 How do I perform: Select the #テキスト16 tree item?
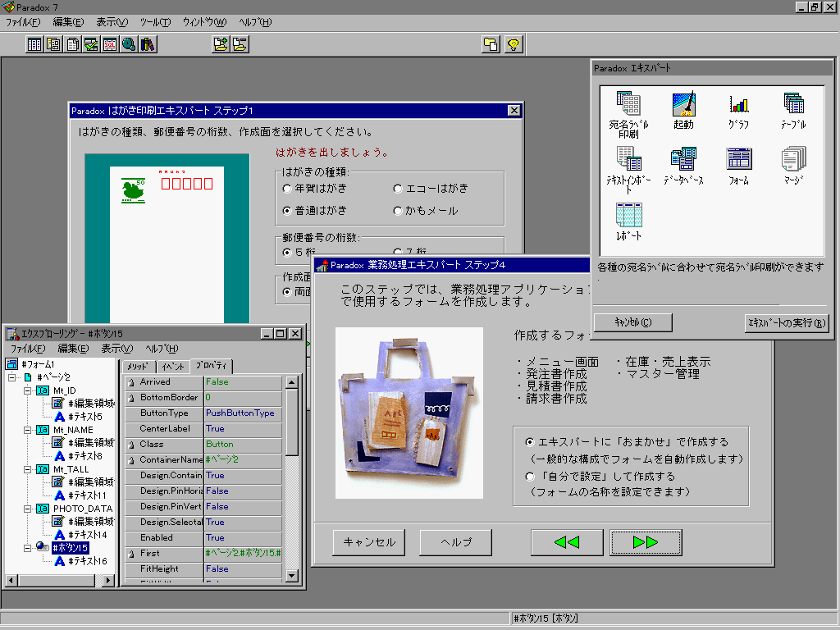[87, 561]
